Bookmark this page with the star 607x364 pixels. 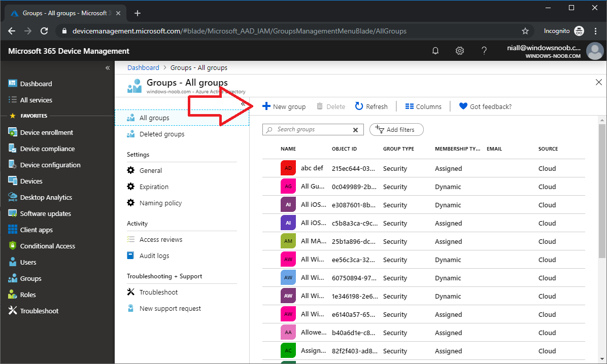pos(525,31)
